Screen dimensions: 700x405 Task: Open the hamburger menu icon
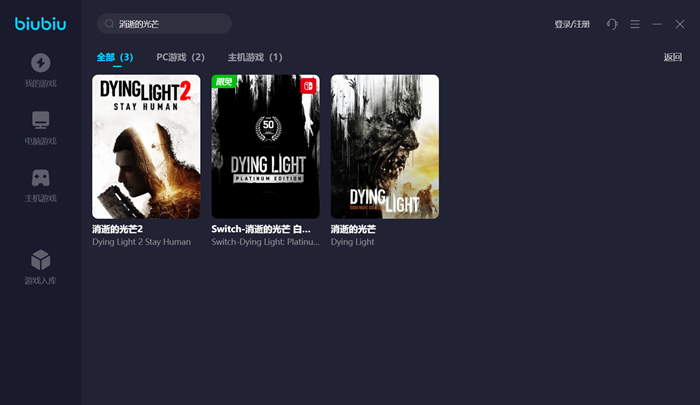coord(635,24)
